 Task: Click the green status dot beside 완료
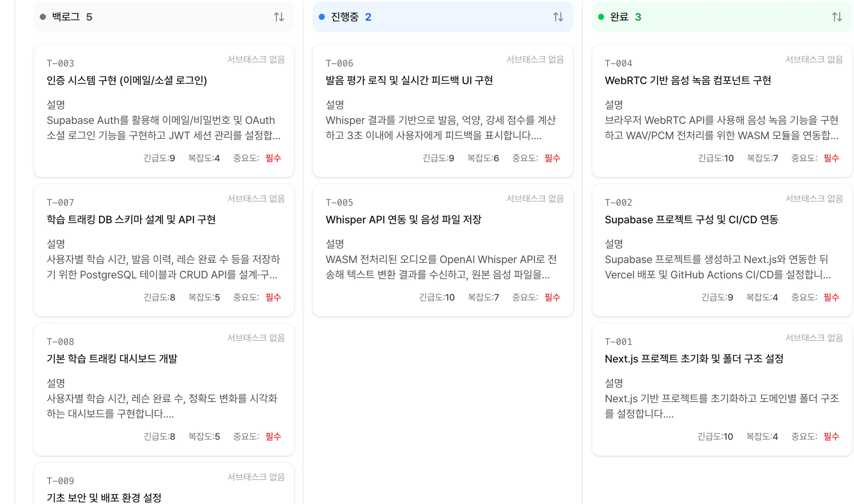tap(601, 17)
